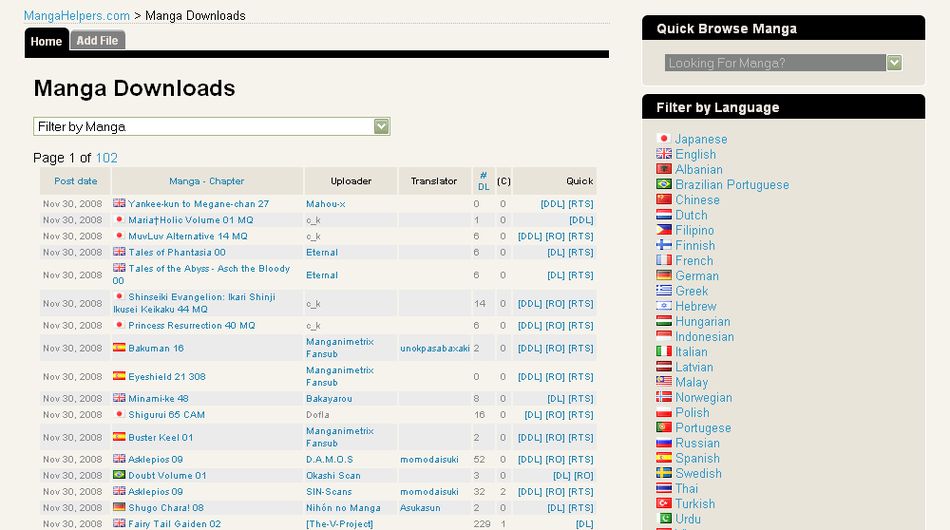The height and width of the screenshot is (530, 950).
Task: Click the Albanian flag icon
Action: pyautogui.click(x=663, y=169)
